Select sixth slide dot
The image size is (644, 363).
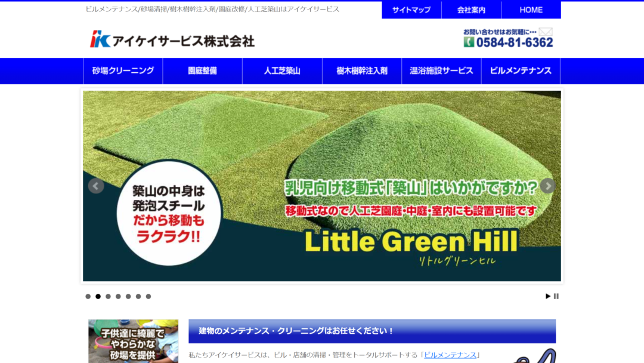click(138, 296)
